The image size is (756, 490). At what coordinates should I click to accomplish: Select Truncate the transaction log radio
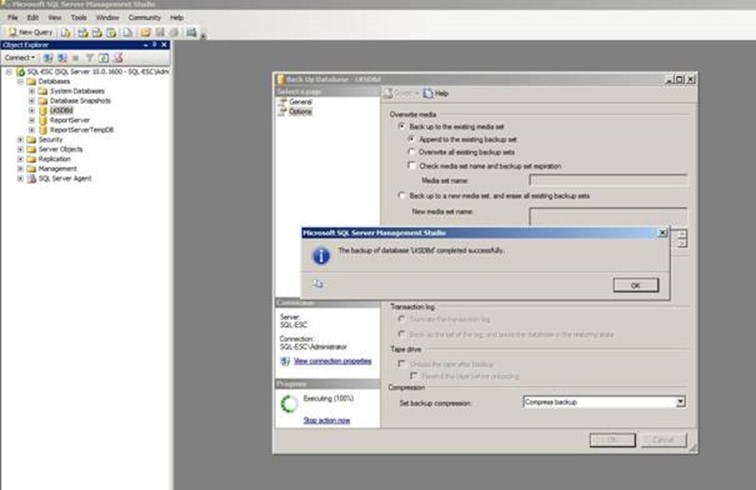(x=401, y=319)
